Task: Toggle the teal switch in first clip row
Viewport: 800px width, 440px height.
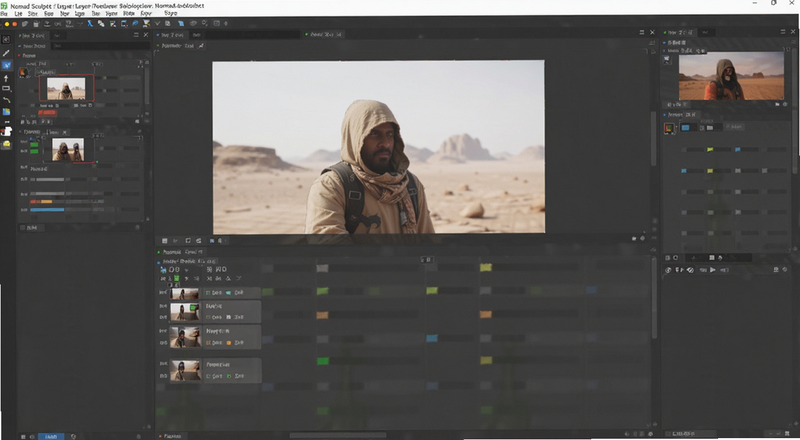Action: pyautogui.click(x=229, y=292)
